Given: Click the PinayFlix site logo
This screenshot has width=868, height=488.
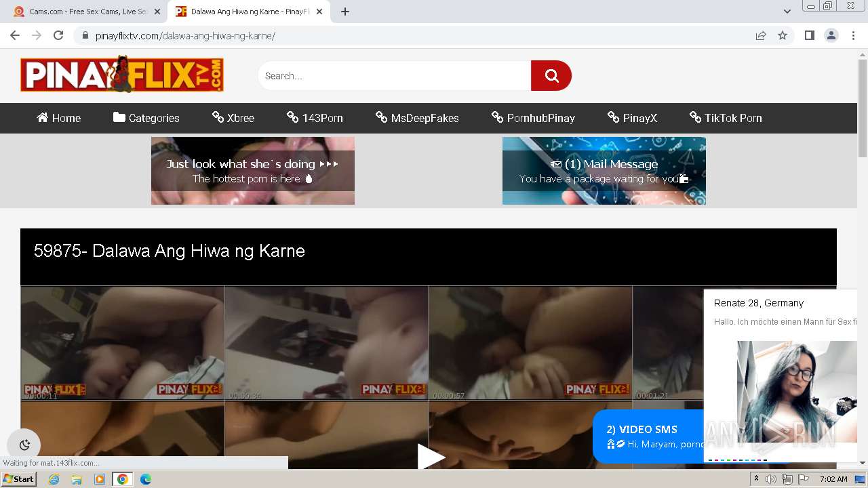Looking at the screenshot, I should pos(122,74).
